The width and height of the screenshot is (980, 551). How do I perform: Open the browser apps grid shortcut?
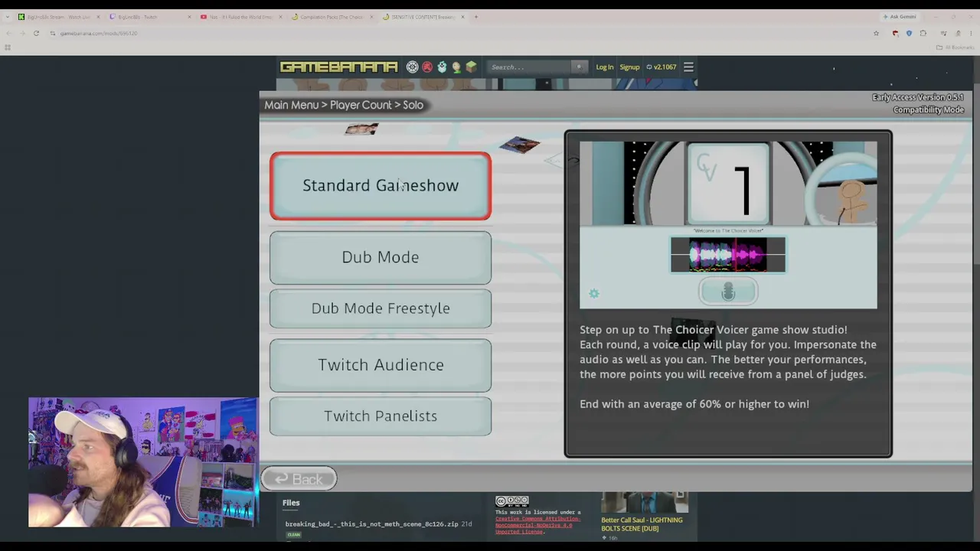[8, 47]
